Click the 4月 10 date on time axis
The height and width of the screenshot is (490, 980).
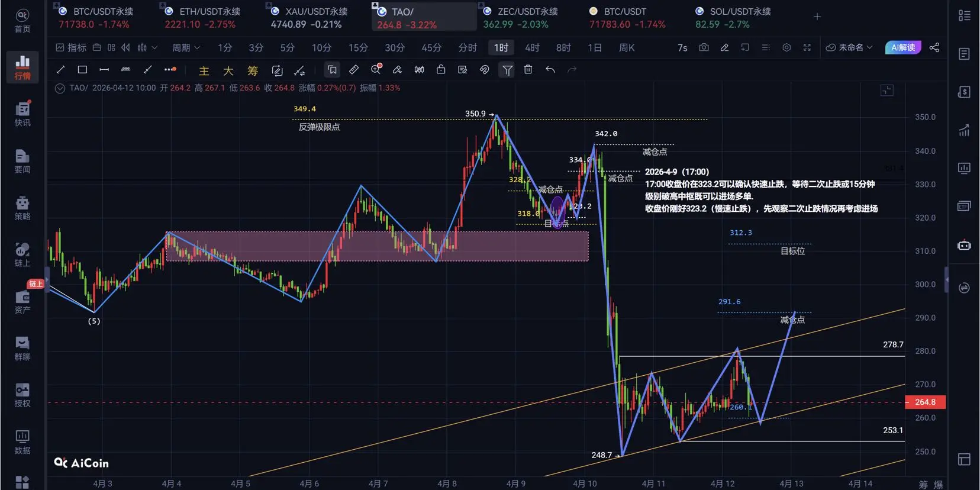click(585, 483)
